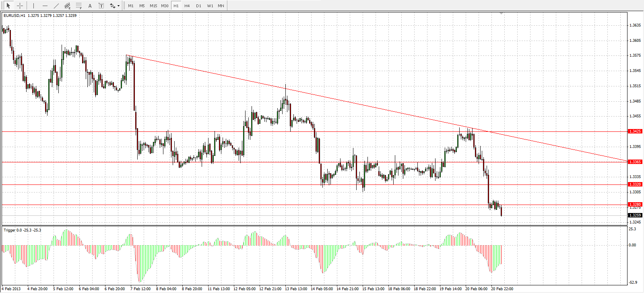Switch chart to M30 timeframe
The height and width of the screenshot is (293, 644).
click(x=165, y=6)
